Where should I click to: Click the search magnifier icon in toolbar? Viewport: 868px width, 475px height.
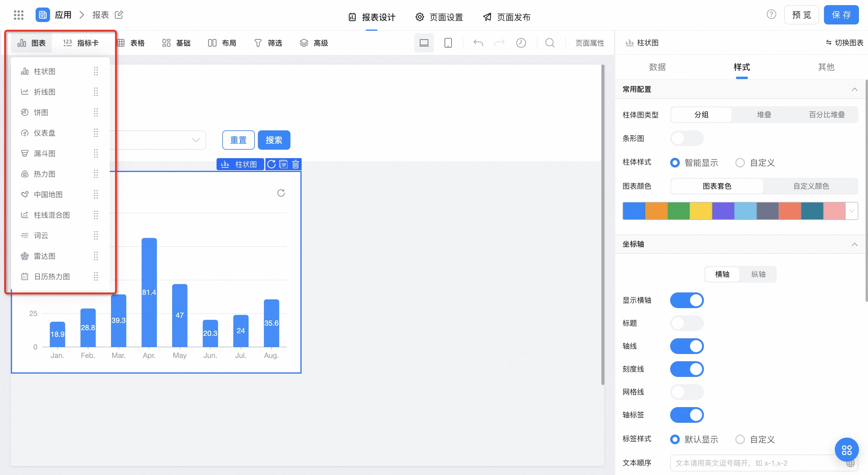pyautogui.click(x=550, y=43)
